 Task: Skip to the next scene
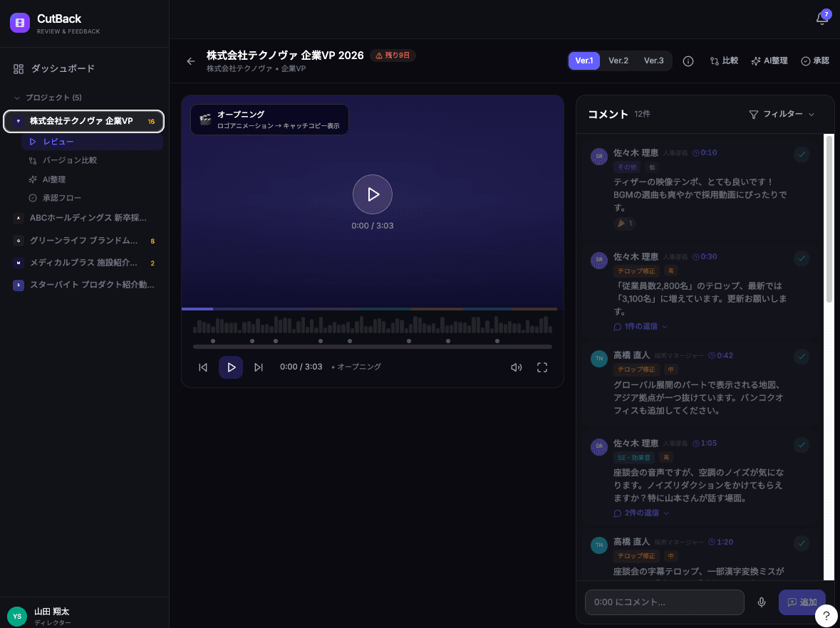[x=259, y=367]
